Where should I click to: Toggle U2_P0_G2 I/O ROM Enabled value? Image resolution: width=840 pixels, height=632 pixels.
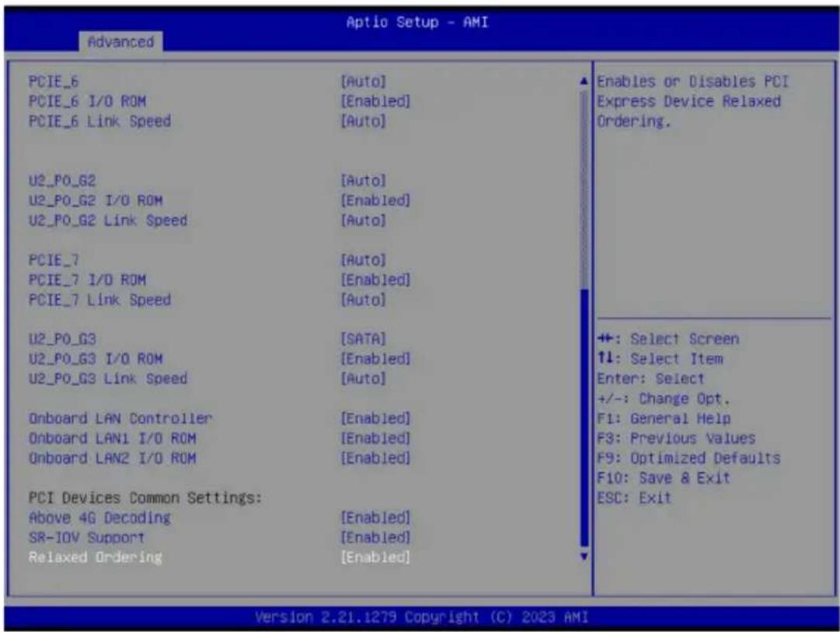click(x=376, y=201)
